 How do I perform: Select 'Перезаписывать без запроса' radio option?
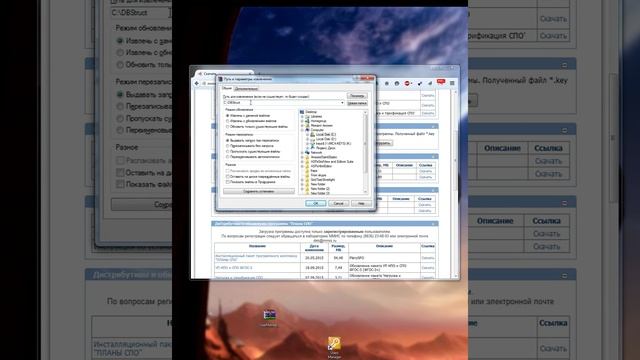click(227, 146)
